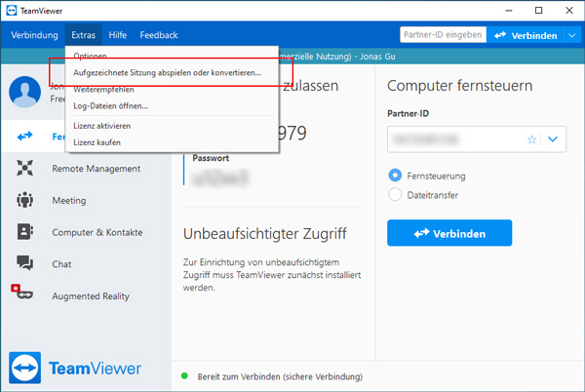Click the green connection status indicator

pos(184,375)
